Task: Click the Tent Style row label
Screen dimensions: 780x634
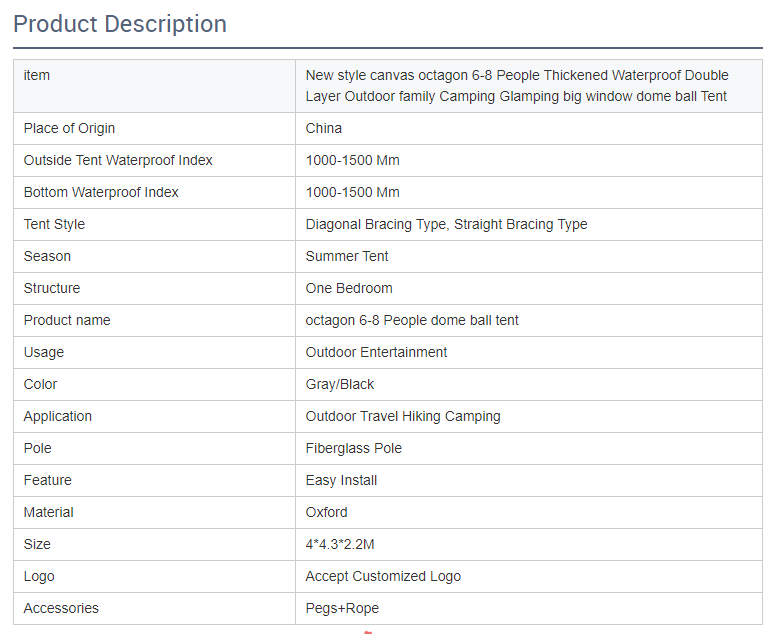Action: (54, 224)
